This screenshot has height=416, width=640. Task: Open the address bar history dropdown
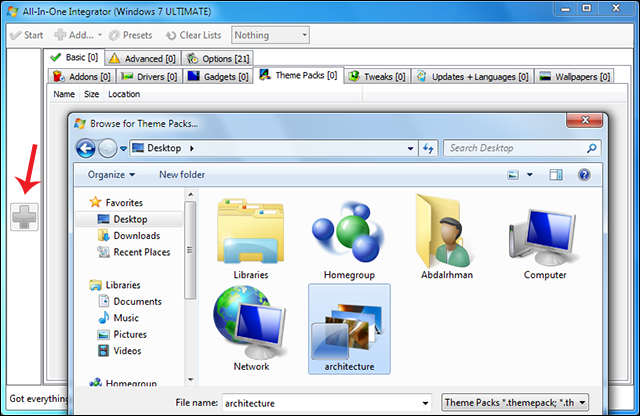[x=410, y=149]
